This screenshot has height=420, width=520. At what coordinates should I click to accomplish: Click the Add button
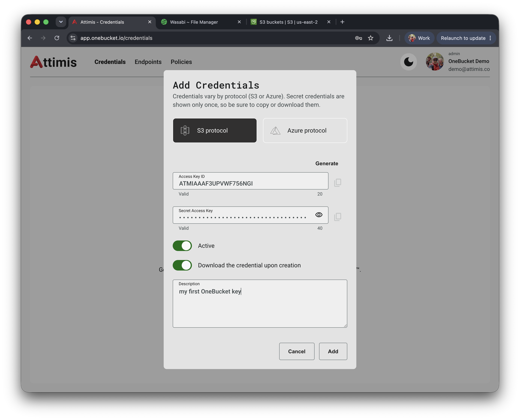(333, 352)
